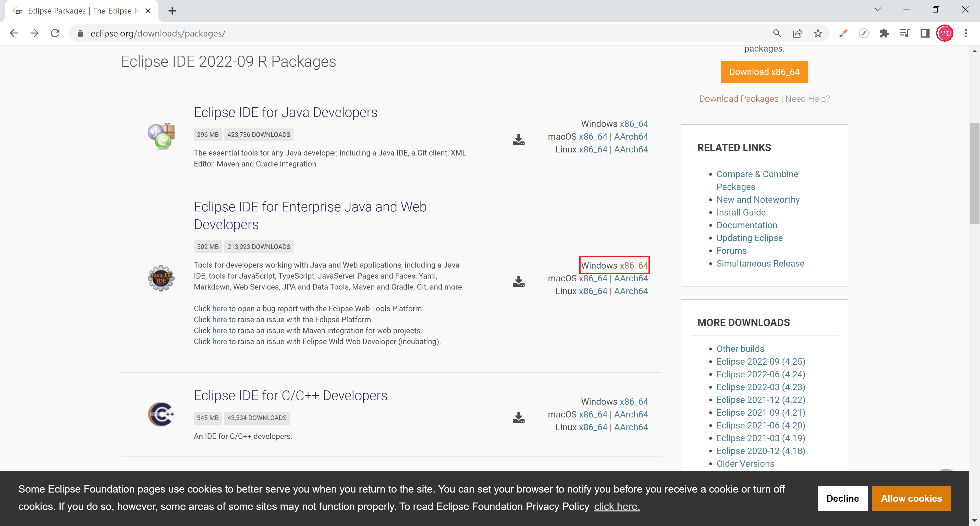Go forward to the next page
Viewport: 980px width, 526px height.
click(35, 33)
